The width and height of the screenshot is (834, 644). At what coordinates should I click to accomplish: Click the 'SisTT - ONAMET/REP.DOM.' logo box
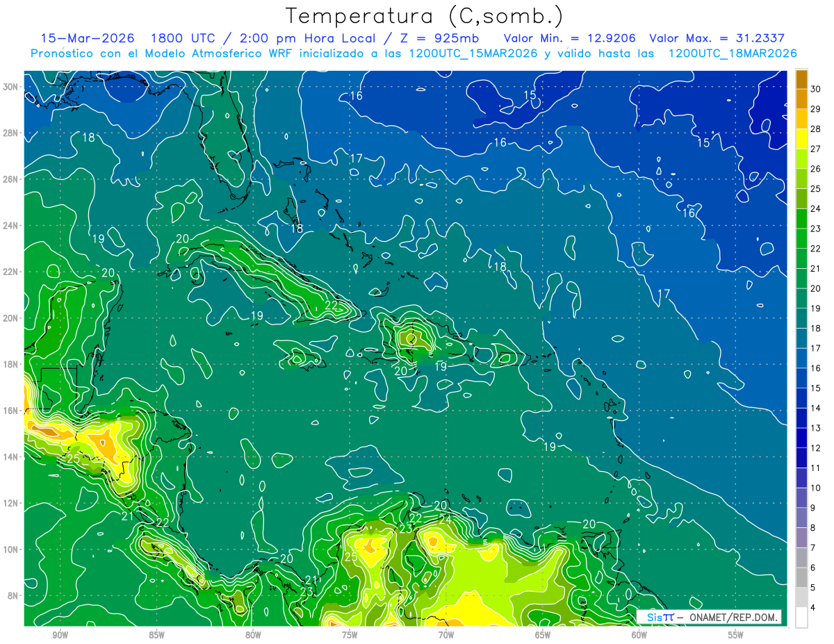coord(710,617)
